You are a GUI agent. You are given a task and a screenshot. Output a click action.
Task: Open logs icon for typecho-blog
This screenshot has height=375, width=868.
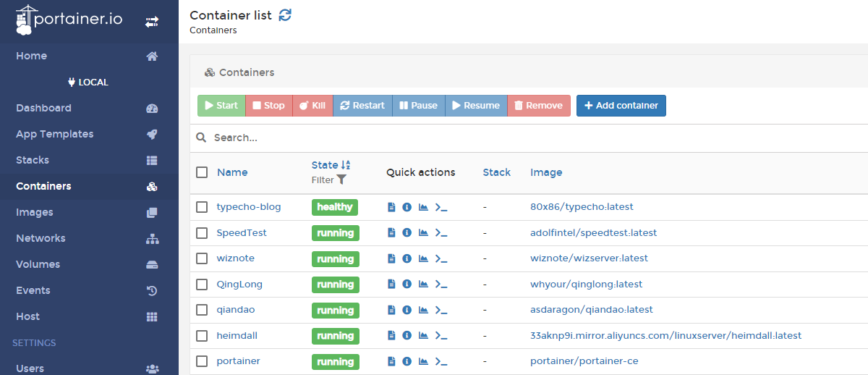pyautogui.click(x=391, y=208)
